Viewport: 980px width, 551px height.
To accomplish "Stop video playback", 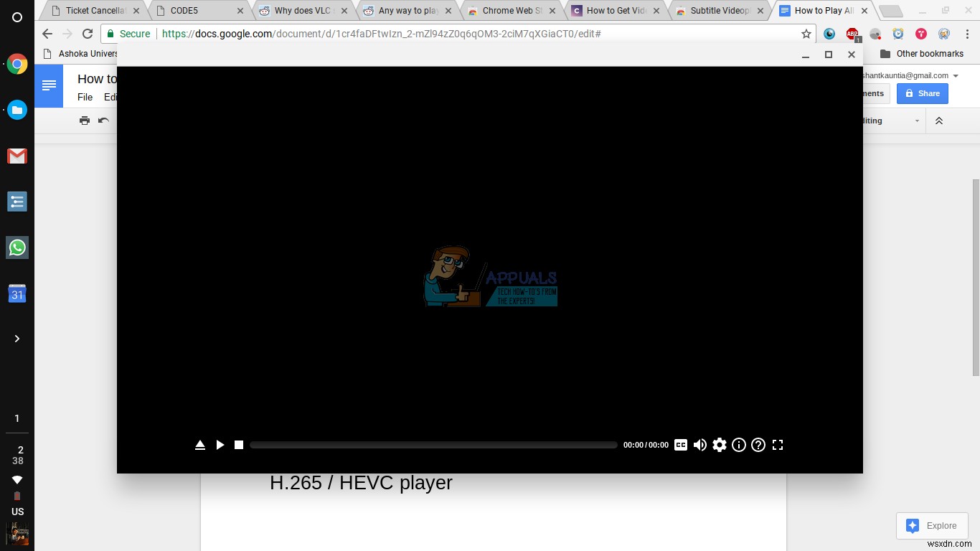I will pyautogui.click(x=238, y=445).
